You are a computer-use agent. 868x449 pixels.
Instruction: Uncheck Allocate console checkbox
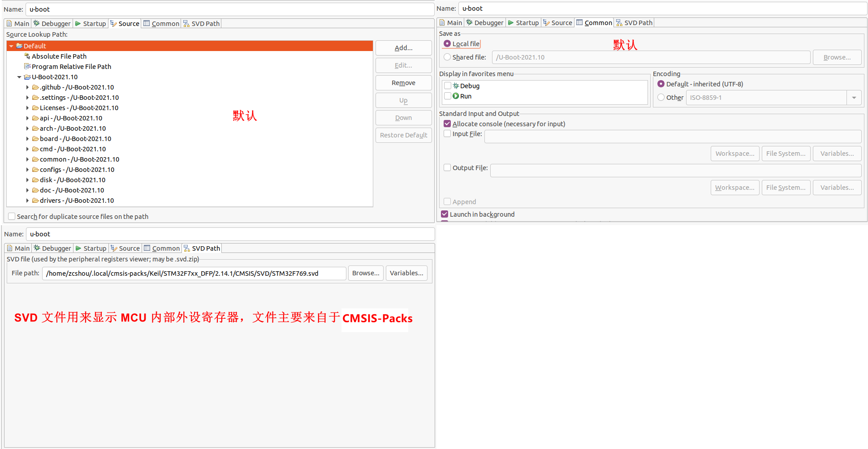[x=447, y=124]
